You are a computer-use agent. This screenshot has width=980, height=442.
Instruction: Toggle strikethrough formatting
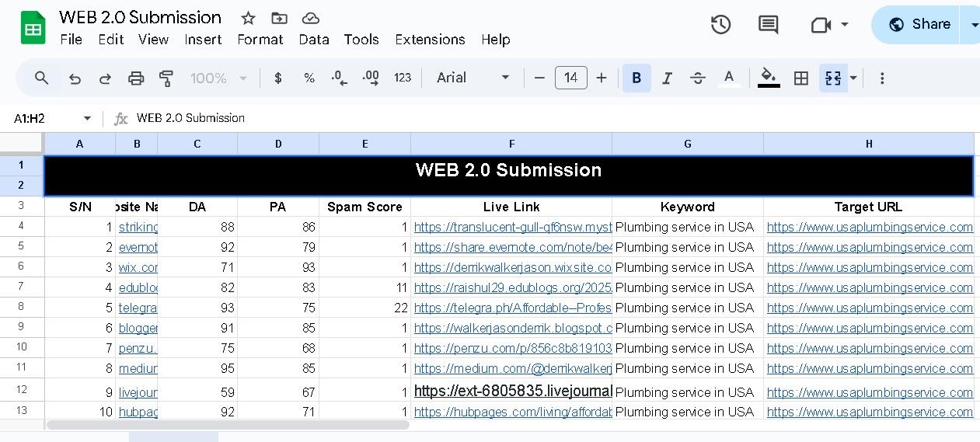pos(698,78)
